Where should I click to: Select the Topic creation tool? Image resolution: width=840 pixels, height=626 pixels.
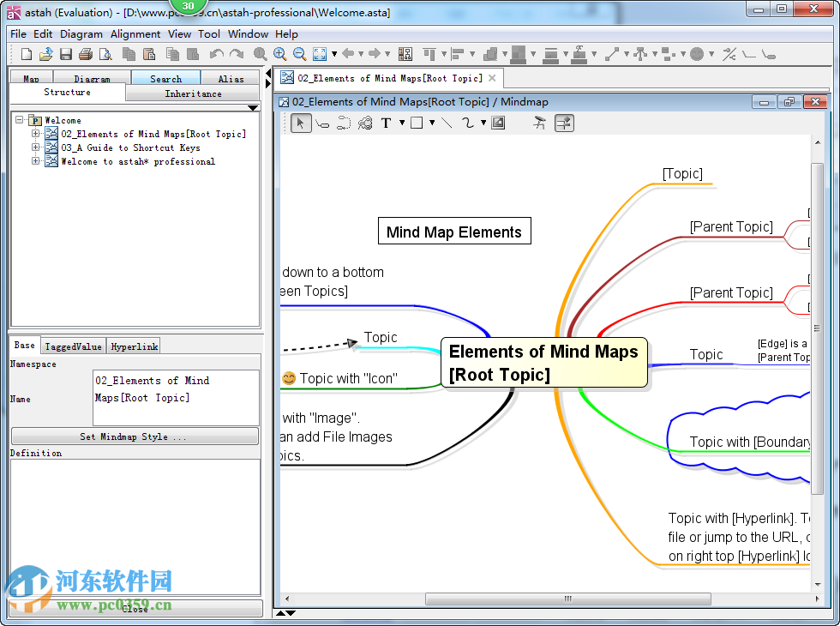pyautogui.click(x=321, y=123)
